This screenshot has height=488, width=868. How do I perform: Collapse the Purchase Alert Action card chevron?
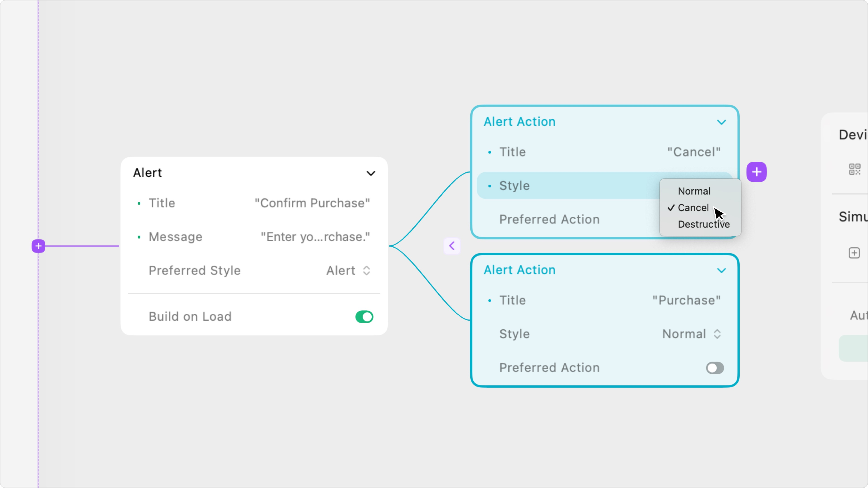tap(721, 270)
